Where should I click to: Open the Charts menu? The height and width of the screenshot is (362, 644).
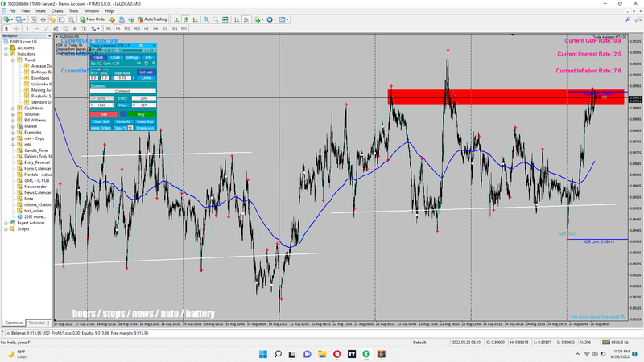[x=57, y=11]
